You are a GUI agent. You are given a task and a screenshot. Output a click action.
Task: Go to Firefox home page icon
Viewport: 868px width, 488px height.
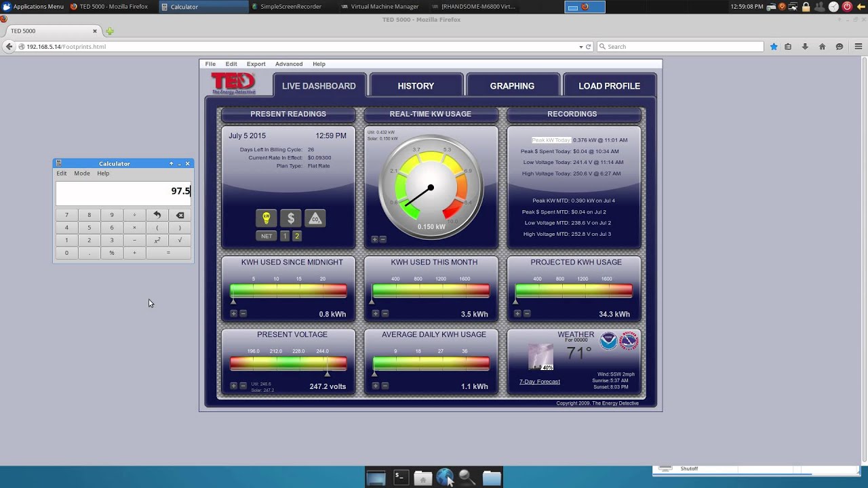tap(822, 47)
